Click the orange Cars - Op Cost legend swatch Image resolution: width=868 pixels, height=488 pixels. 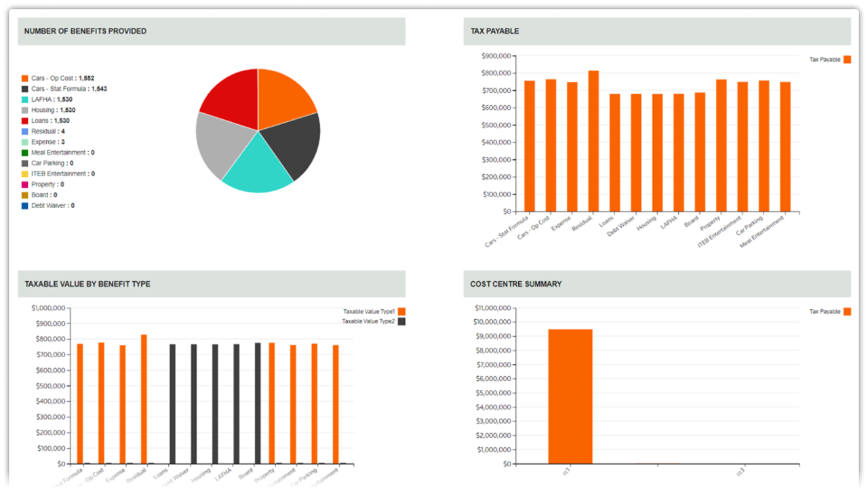coord(25,79)
